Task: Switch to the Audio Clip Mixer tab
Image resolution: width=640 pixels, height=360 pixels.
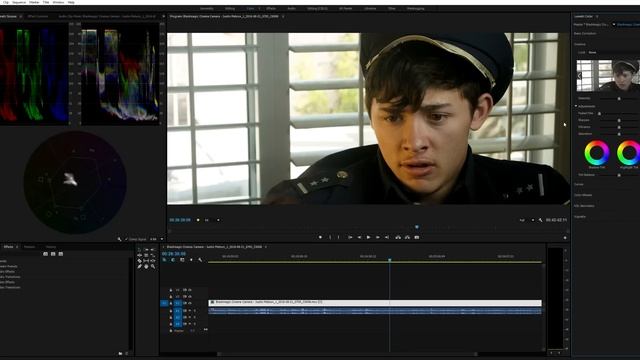Action: pos(107,16)
